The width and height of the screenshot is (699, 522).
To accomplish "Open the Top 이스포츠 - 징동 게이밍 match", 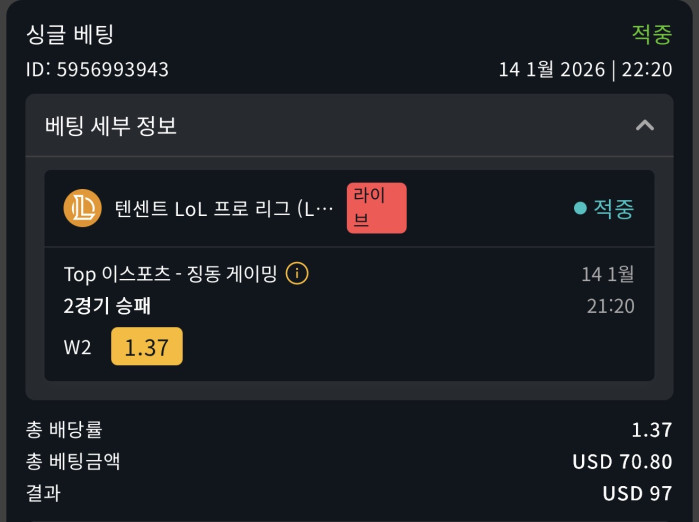I will pos(170,274).
